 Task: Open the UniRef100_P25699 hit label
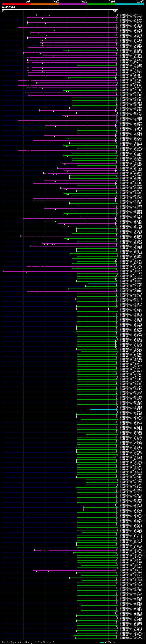[131, 17]
